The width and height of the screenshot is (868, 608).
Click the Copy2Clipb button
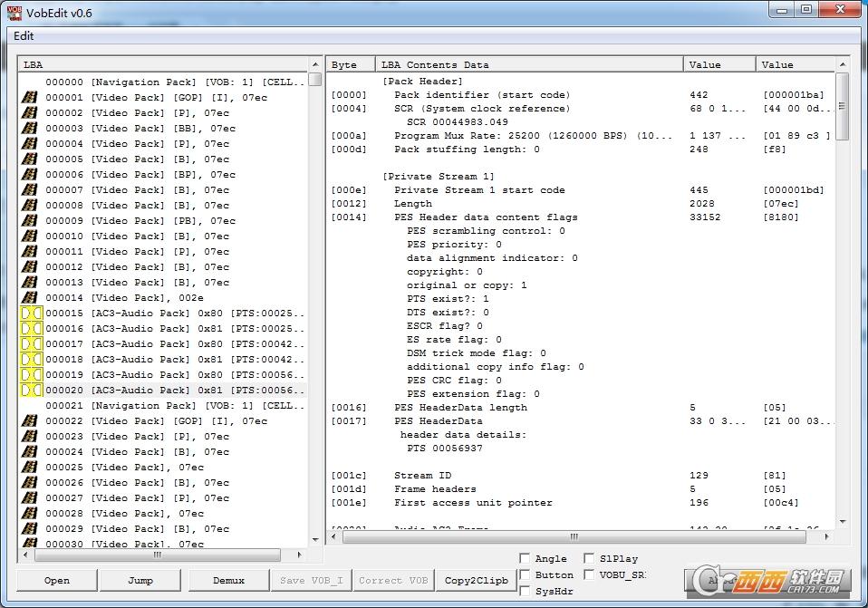(476, 580)
